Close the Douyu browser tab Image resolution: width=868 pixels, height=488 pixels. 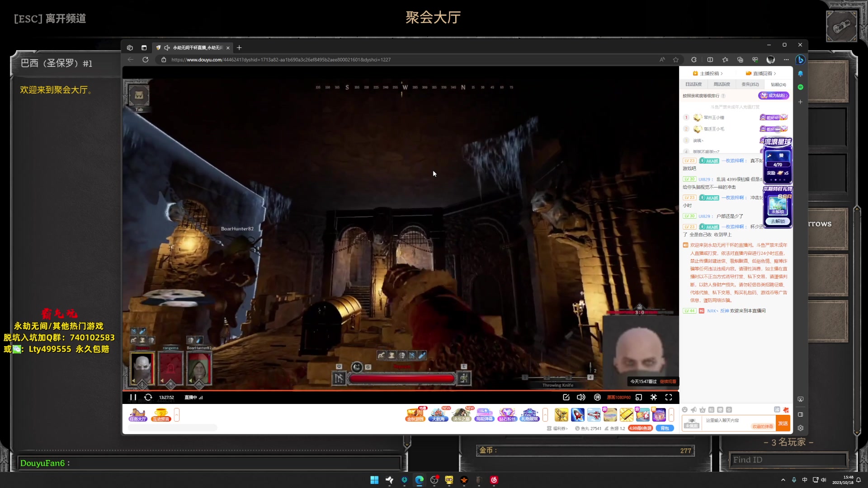228,47
